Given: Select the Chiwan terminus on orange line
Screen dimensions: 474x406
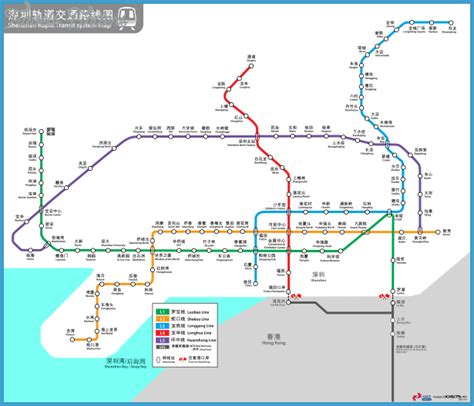Looking at the screenshot, I should [x=72, y=340].
